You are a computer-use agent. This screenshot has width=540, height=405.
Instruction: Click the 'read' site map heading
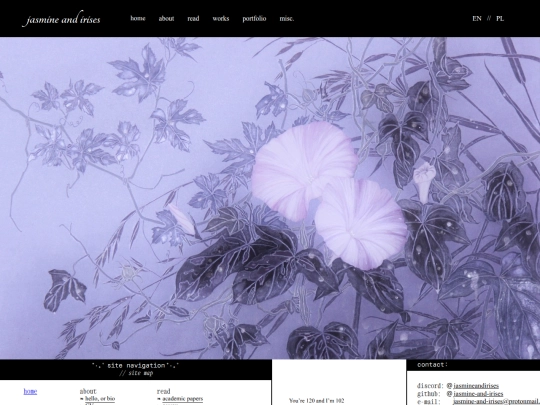[164, 391]
